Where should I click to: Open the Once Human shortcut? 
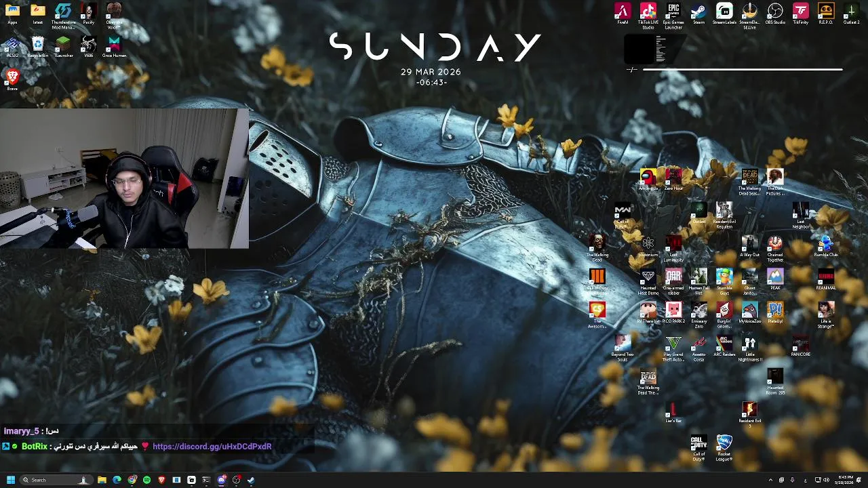(114, 47)
